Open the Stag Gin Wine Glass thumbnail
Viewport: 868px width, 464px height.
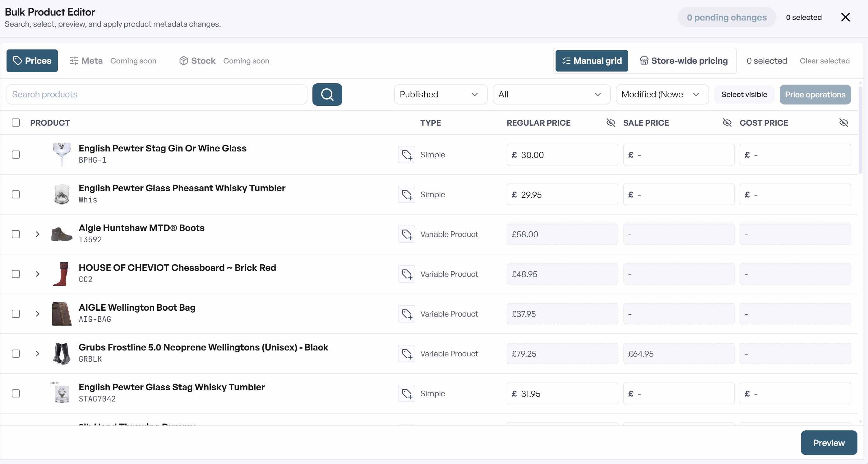[x=62, y=155]
